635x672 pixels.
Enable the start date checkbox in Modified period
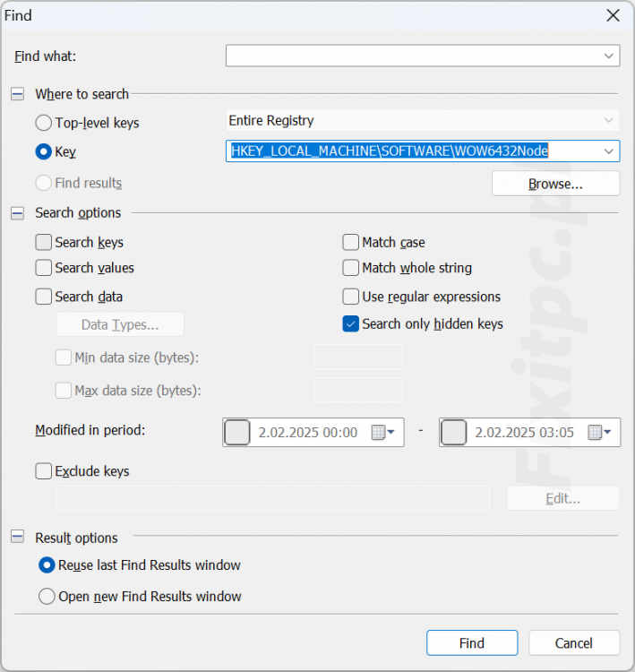point(237,433)
